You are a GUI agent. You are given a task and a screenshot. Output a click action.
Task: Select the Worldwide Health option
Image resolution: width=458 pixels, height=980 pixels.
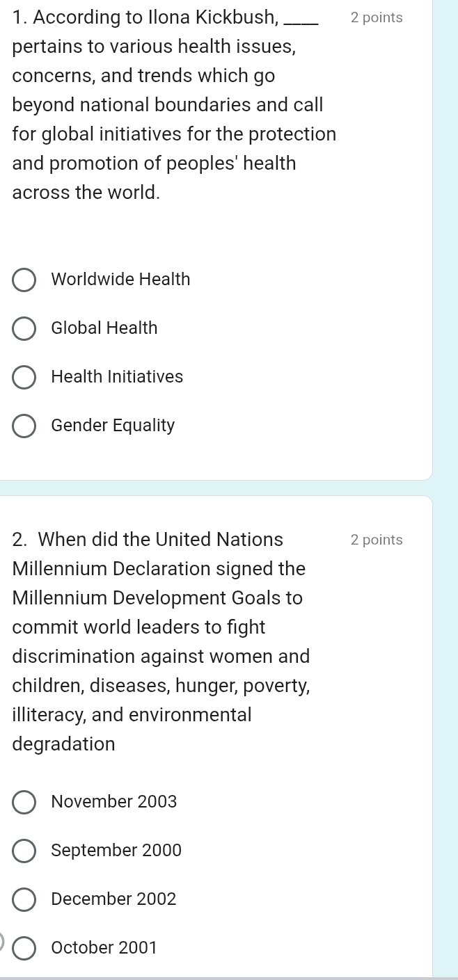point(24,280)
